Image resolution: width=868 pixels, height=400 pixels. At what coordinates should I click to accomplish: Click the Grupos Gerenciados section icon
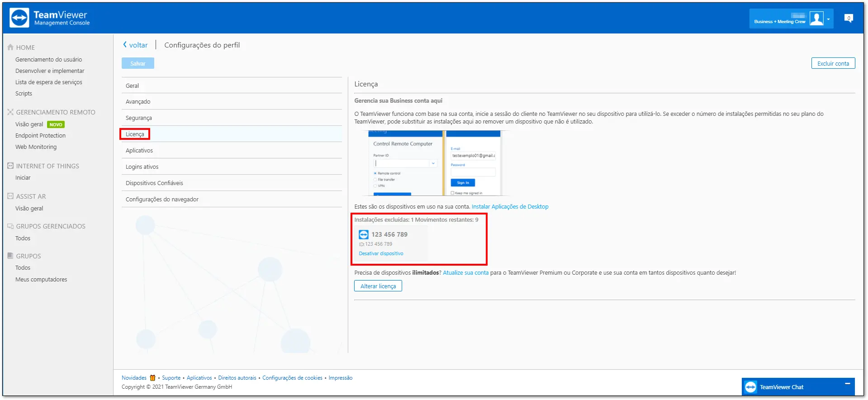[10, 226]
